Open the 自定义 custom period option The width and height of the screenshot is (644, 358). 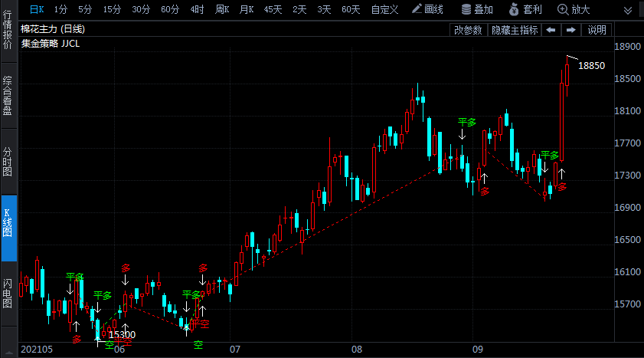pos(384,9)
